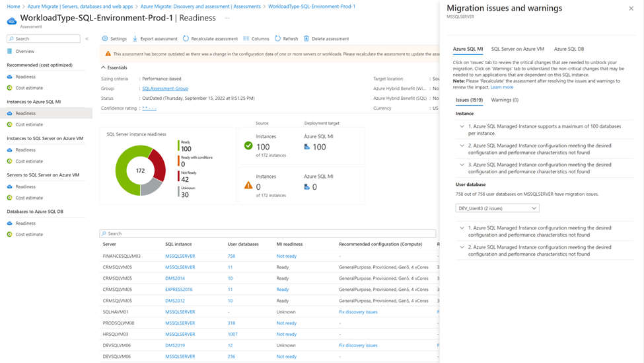Click the Overview icon in sidebar
644x363 pixels.
tap(9, 52)
